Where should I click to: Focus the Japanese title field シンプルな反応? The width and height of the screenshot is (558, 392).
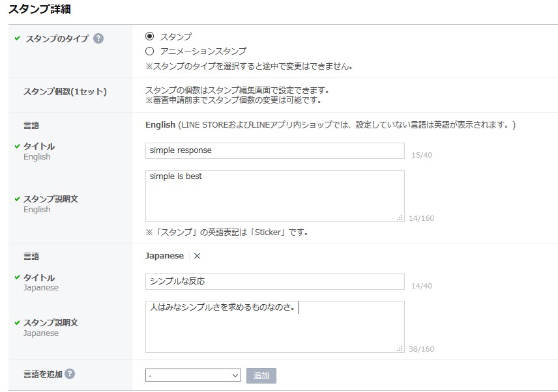coord(274,281)
